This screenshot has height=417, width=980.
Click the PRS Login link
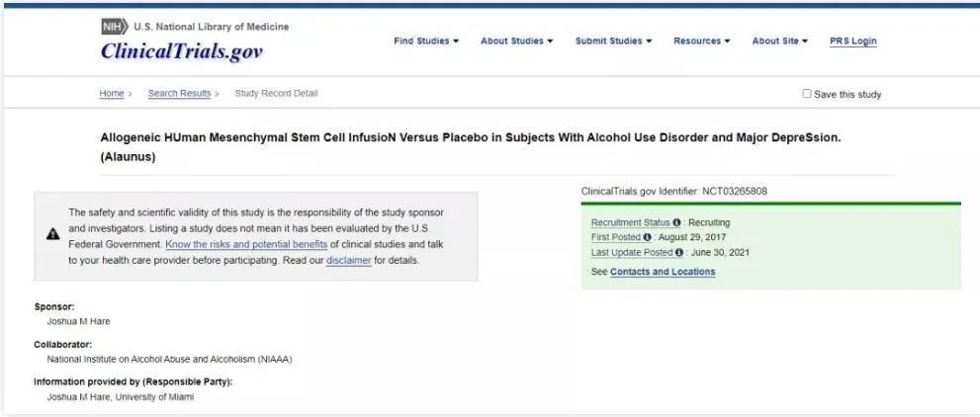point(852,42)
